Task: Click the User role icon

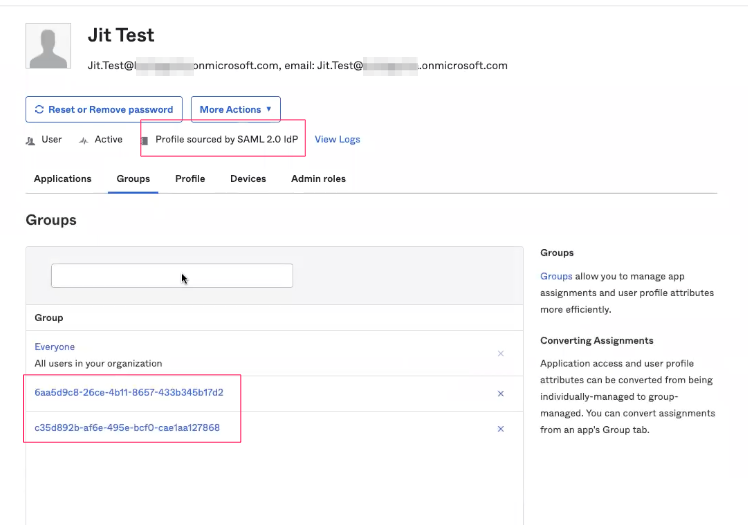Action: [30, 140]
